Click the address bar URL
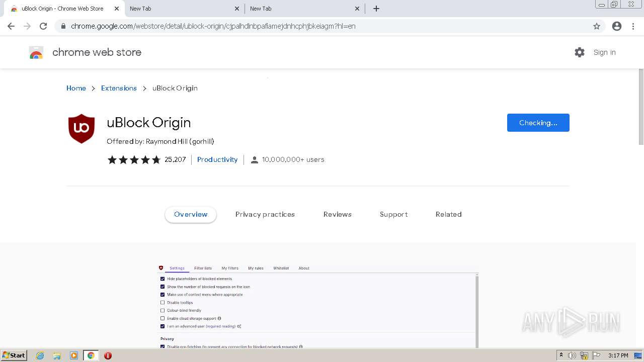This screenshot has width=644, height=362. [213, 26]
